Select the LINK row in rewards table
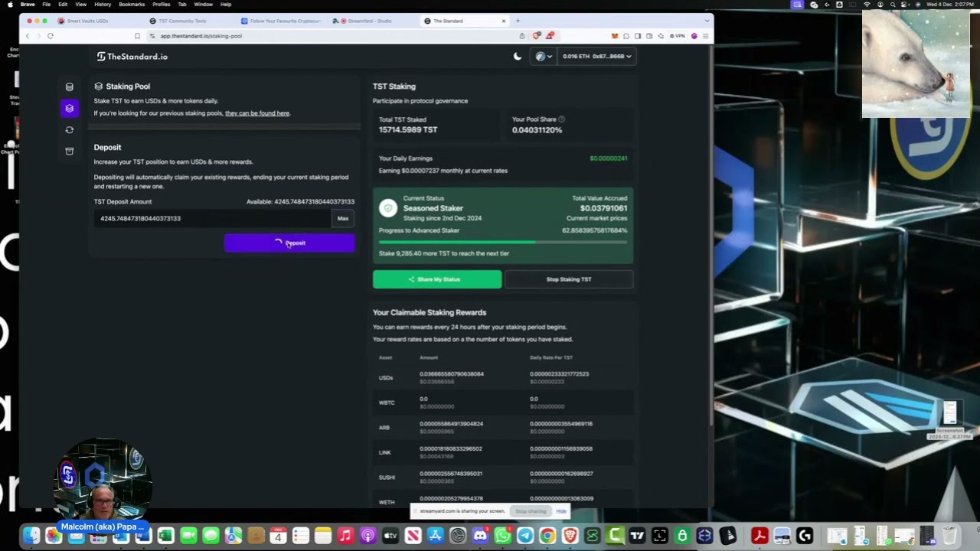Viewport: 980px width, 551px height. tap(503, 452)
